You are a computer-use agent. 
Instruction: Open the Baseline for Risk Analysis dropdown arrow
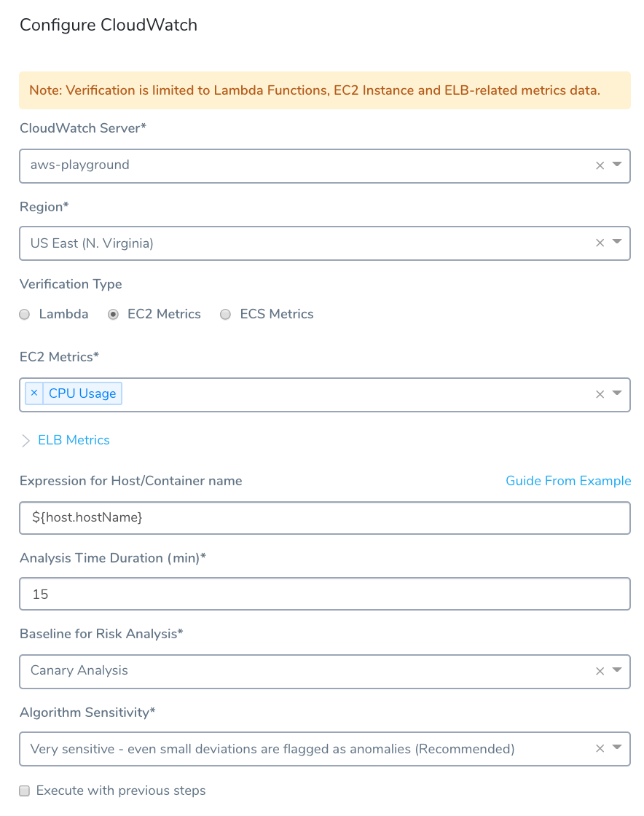pos(617,670)
